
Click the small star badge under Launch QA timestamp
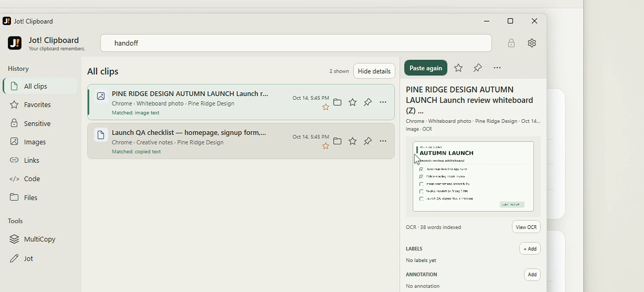point(326,146)
